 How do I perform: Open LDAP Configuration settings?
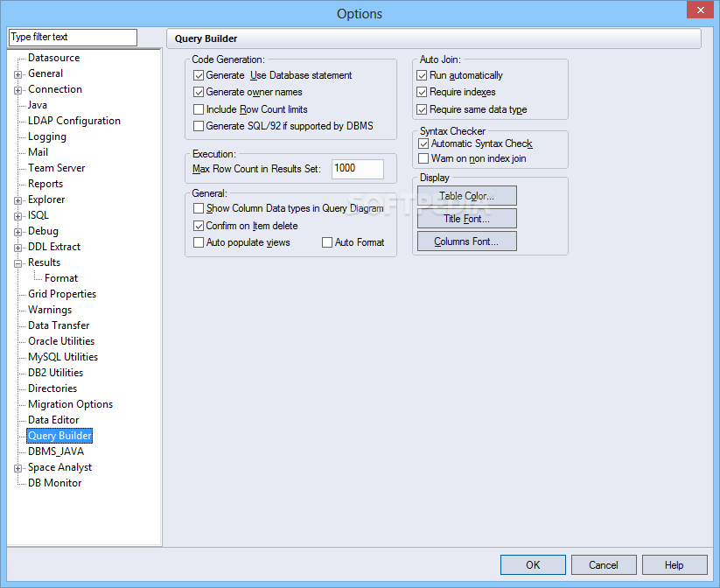[x=74, y=121]
